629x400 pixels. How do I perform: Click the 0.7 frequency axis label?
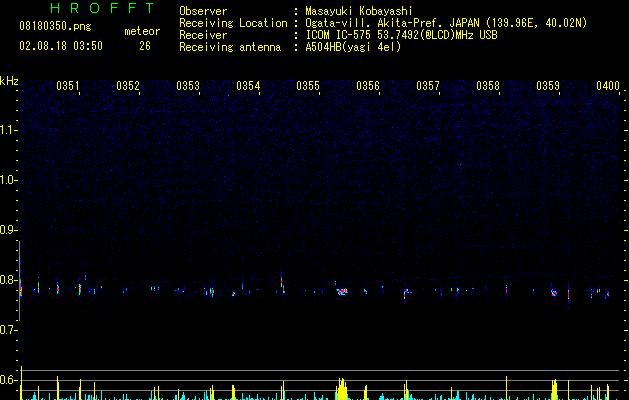coord(8,330)
